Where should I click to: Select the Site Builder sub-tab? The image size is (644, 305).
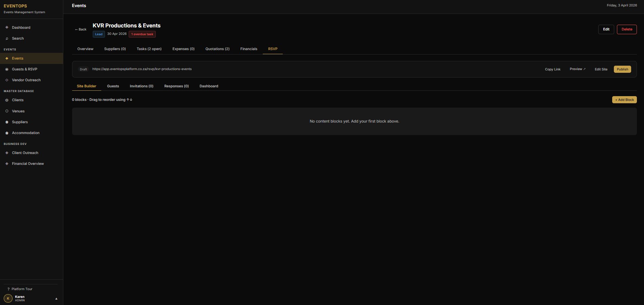pos(86,86)
